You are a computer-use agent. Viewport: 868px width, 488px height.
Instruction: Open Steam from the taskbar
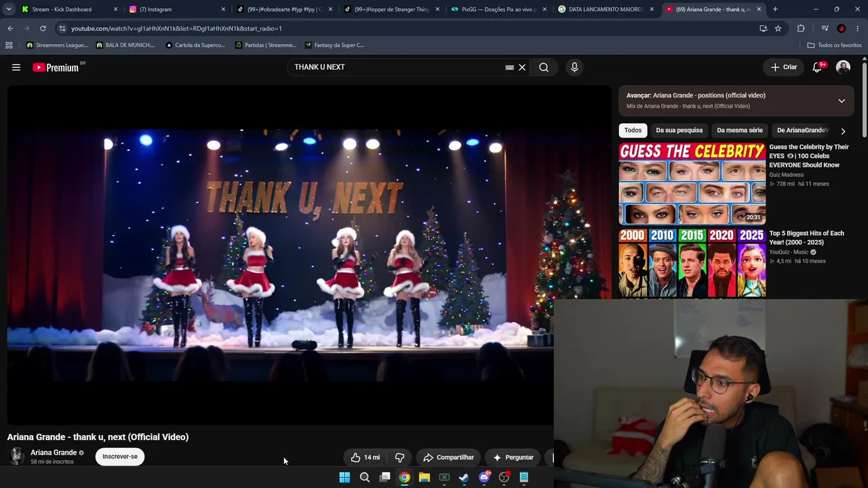[464, 477]
